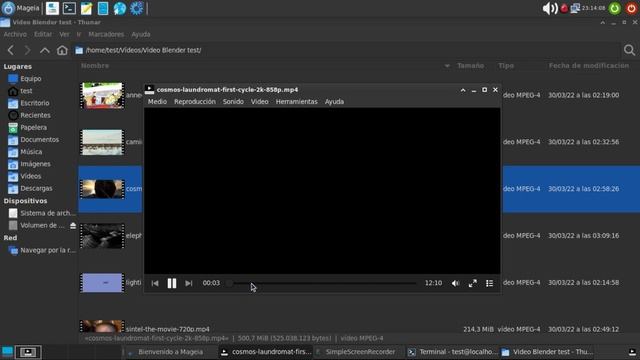The height and width of the screenshot is (360, 640).
Task: Open Descargas in the sidebar
Action: (36, 189)
